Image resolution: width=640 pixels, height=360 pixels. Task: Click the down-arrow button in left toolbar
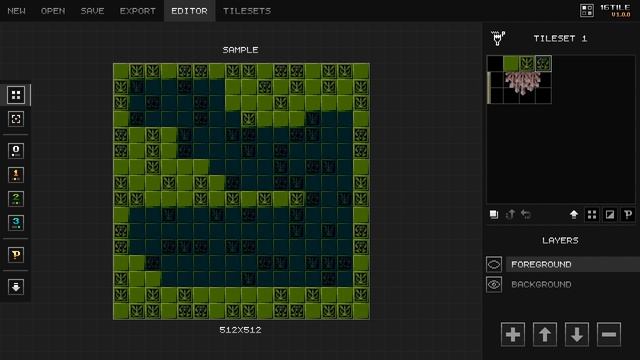pos(16,287)
